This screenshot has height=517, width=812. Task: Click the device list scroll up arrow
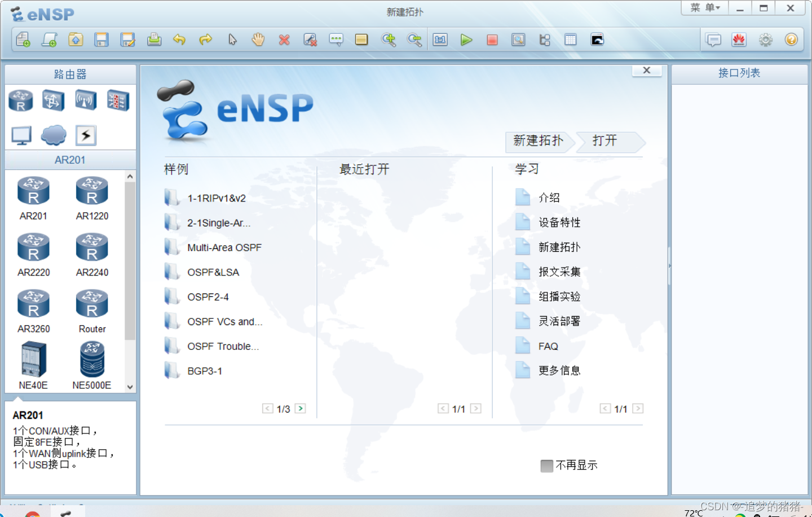[x=130, y=177]
